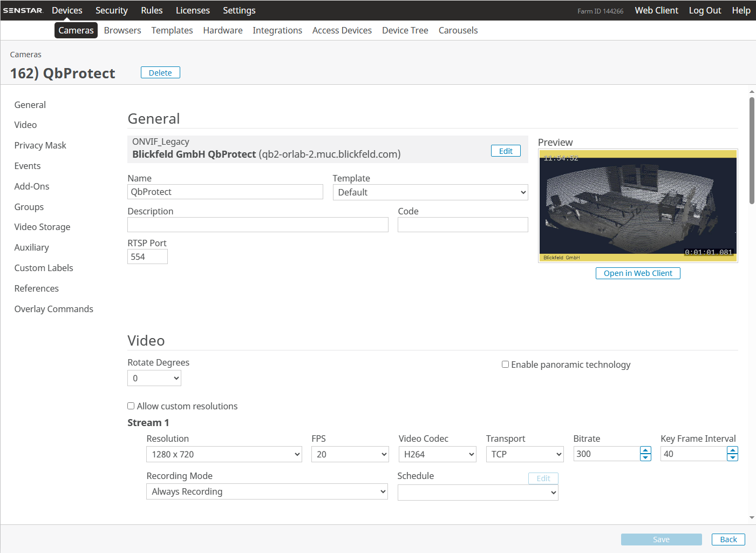Increase the Bitrate value with up arrow

click(x=645, y=450)
